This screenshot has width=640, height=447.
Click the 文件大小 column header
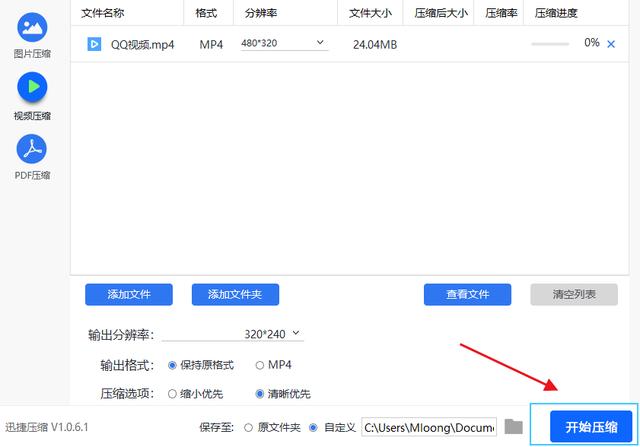(371, 13)
